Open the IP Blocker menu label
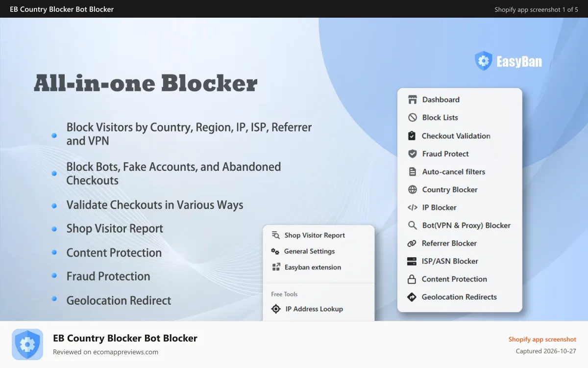The width and height of the screenshot is (588, 368). point(440,208)
